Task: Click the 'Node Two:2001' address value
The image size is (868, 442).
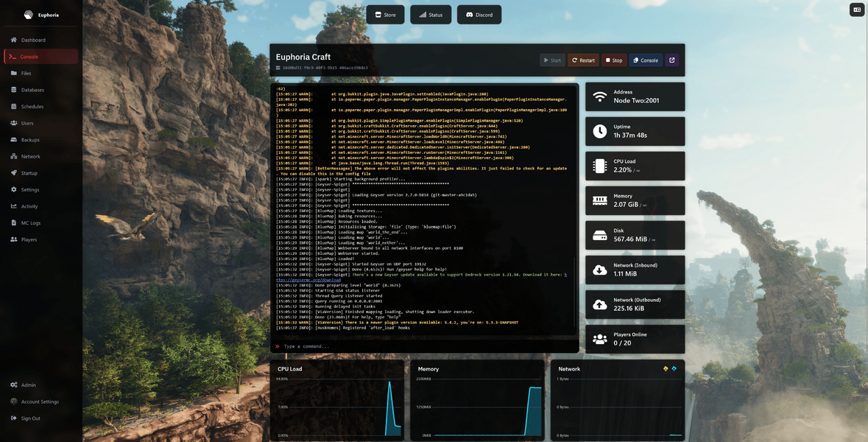Action: point(636,101)
